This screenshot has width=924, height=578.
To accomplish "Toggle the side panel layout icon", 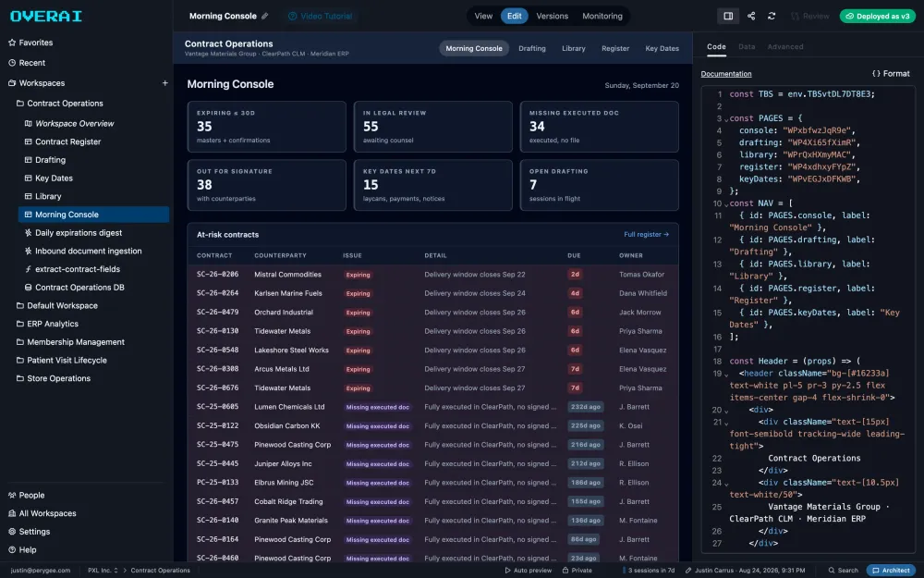I will (728, 16).
